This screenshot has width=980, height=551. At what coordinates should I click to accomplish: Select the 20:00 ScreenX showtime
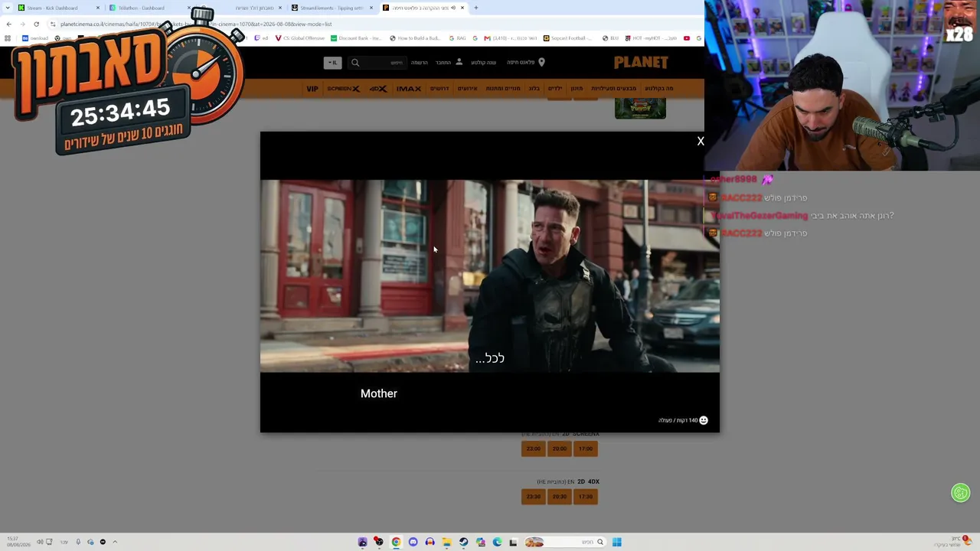[x=560, y=448]
